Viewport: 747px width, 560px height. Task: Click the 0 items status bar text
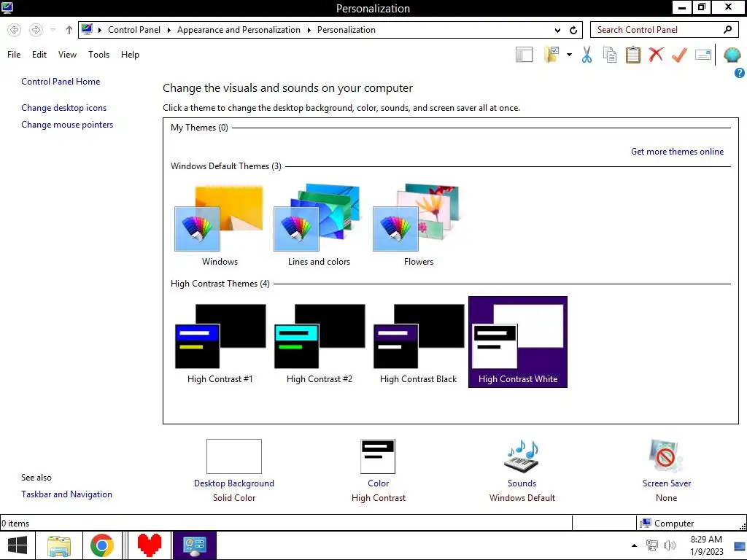[16, 524]
